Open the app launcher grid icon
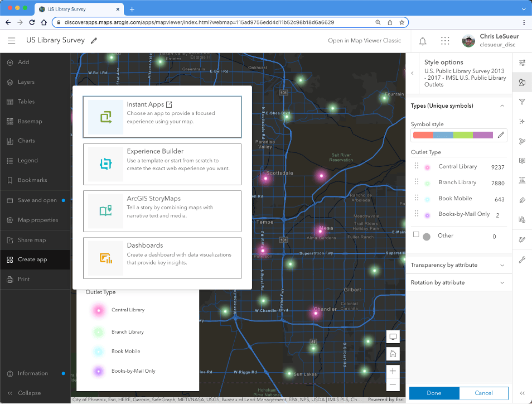This screenshot has width=532, height=404. click(x=445, y=41)
